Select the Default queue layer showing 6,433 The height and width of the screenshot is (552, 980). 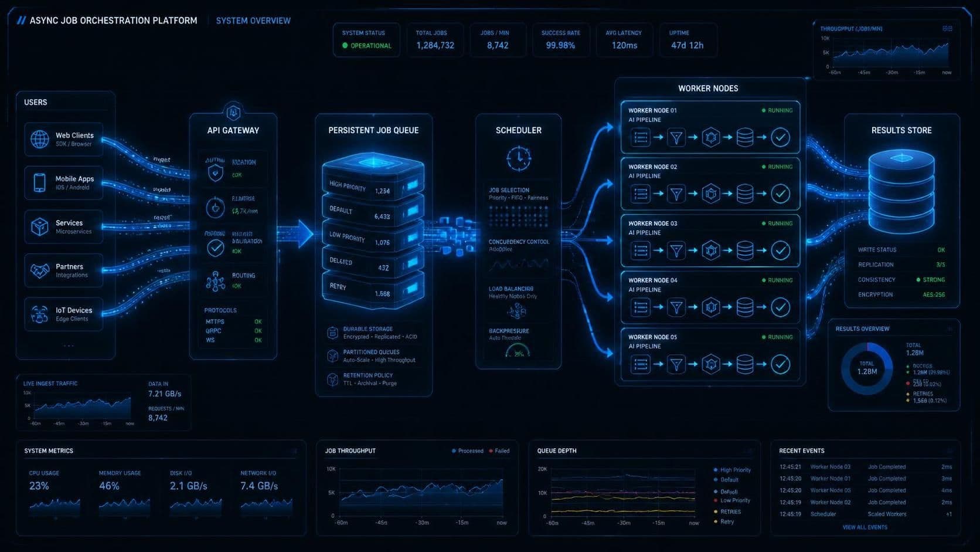(x=372, y=212)
